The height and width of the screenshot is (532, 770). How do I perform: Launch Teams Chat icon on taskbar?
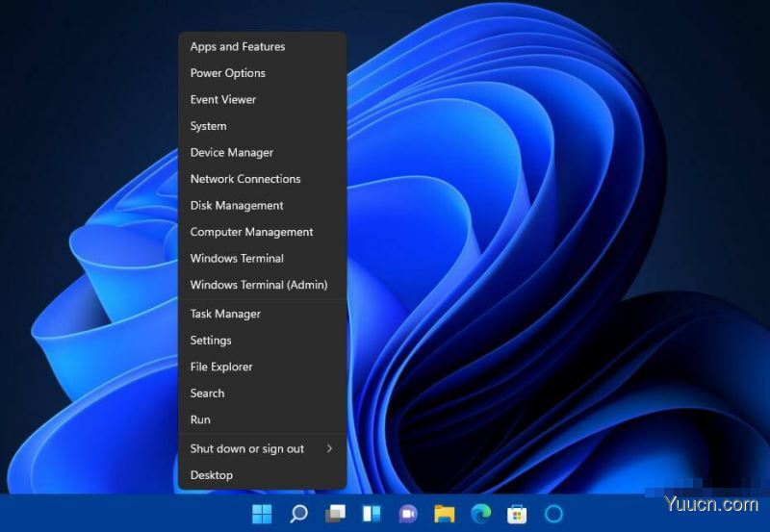[408, 514]
